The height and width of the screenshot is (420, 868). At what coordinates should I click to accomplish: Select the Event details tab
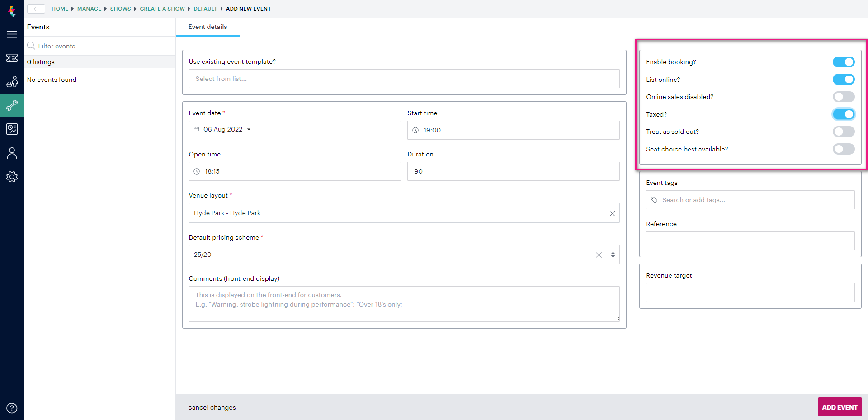(208, 27)
